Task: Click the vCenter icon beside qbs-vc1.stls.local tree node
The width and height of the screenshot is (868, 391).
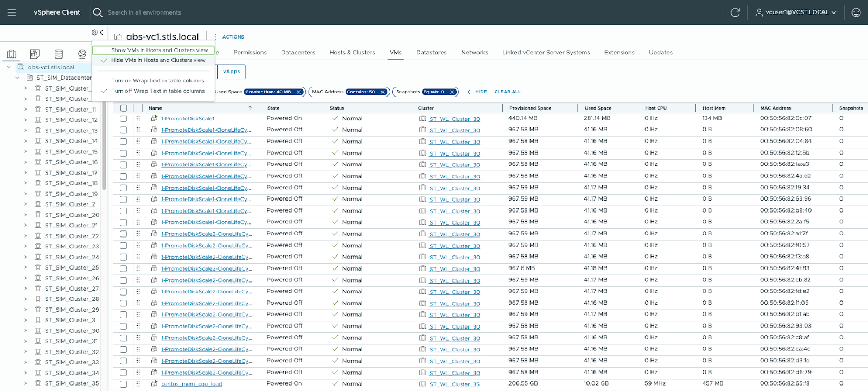Action: click(x=21, y=67)
